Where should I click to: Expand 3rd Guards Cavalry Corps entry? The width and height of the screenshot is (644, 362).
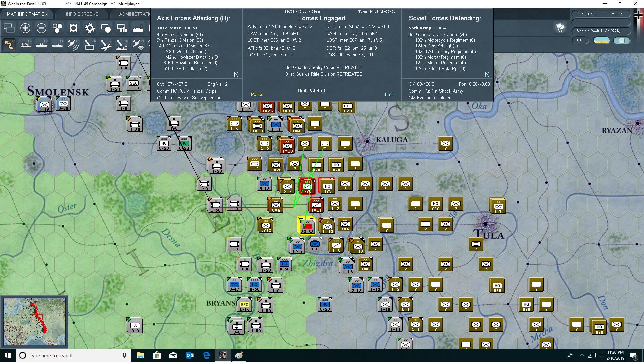point(437,34)
